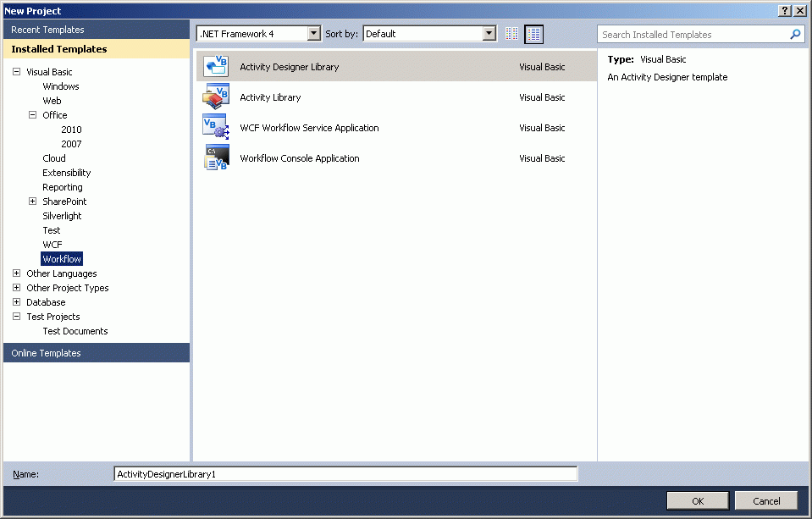Select the Extensibility category
The width and height of the screenshot is (812, 519).
[66, 173]
